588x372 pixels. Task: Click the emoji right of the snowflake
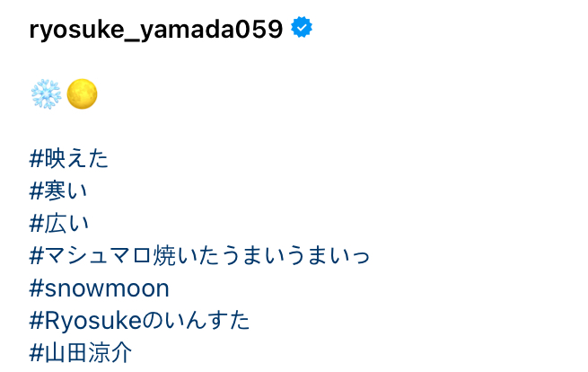82,94
